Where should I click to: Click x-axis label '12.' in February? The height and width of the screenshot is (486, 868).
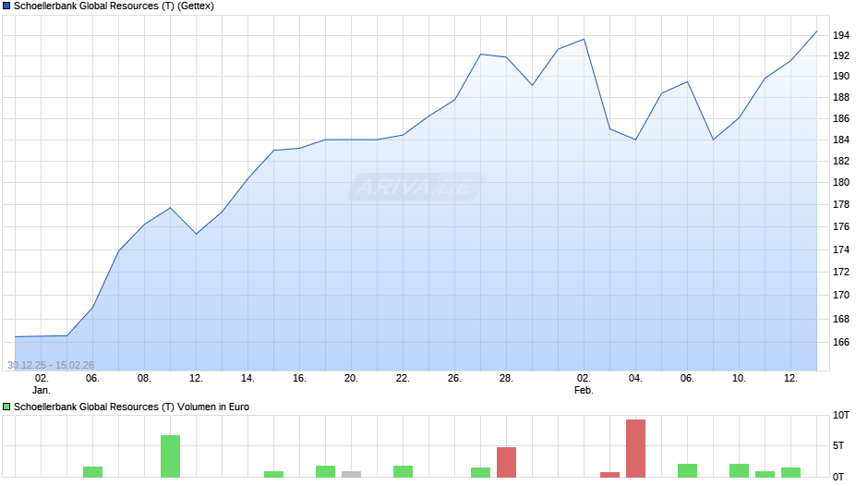pos(790,379)
